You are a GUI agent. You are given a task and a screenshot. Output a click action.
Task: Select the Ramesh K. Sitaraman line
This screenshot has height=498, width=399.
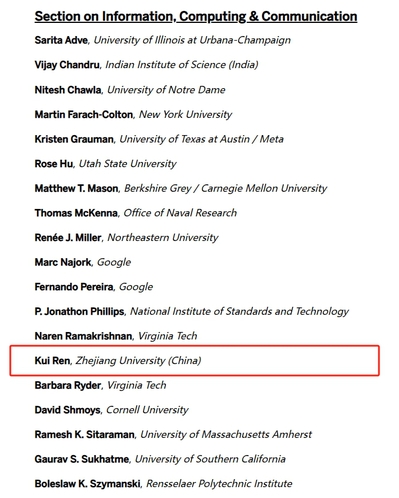pos(173,435)
